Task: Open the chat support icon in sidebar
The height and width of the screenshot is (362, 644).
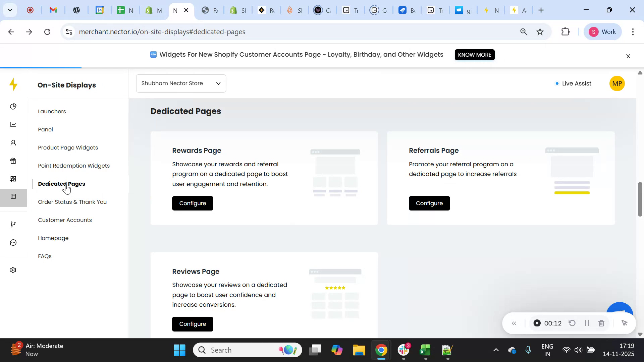Action: pyautogui.click(x=13, y=242)
